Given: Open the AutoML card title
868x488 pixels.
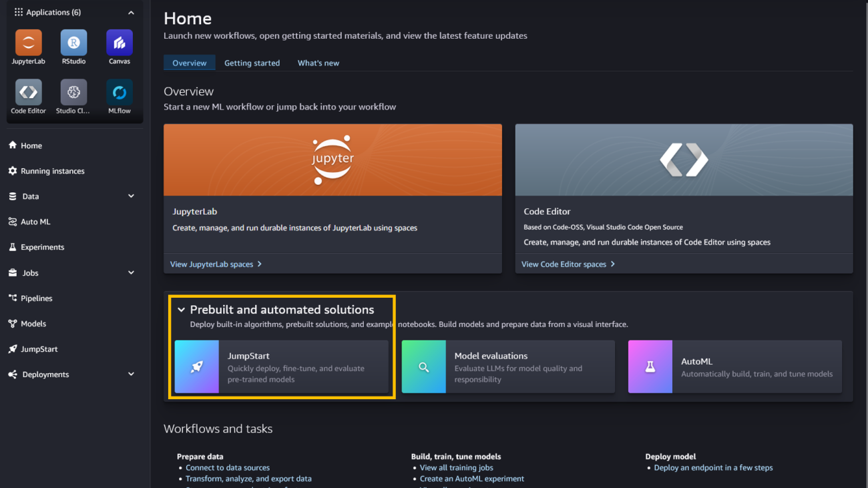Looking at the screenshot, I should [x=696, y=361].
